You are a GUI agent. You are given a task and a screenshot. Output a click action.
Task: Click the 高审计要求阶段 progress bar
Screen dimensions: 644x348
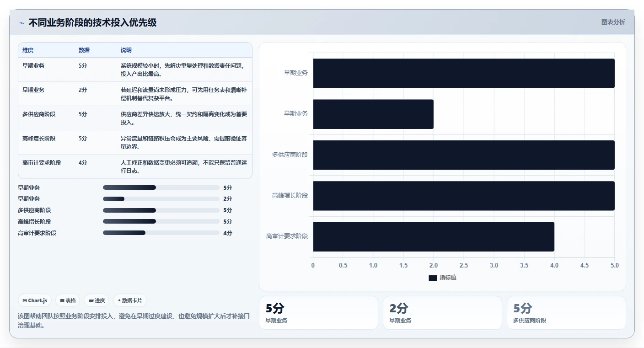[x=161, y=233]
